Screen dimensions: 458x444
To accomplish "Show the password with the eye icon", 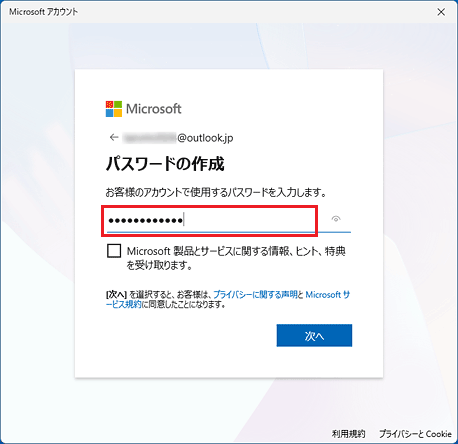I will [x=336, y=219].
